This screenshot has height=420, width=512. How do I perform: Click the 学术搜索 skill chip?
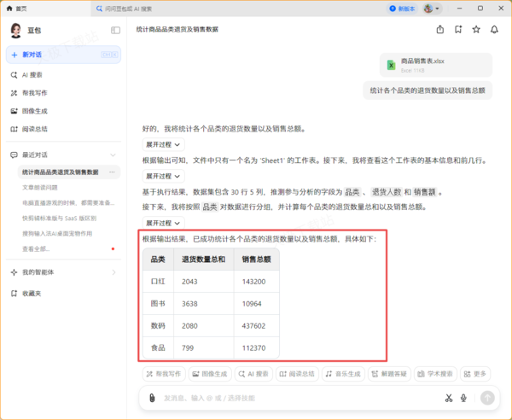coord(435,374)
